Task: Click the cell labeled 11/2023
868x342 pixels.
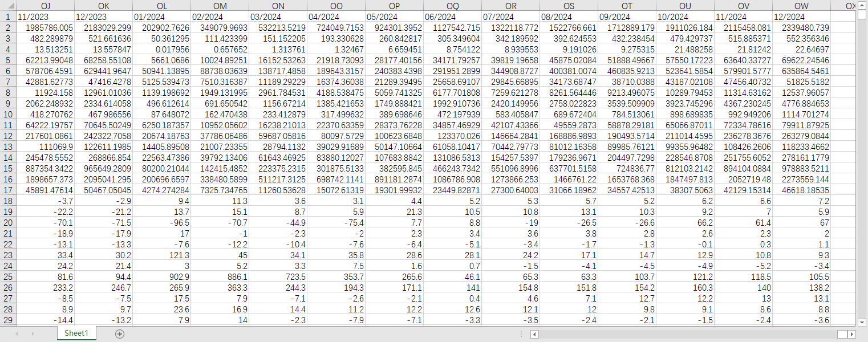Action: tap(45, 17)
